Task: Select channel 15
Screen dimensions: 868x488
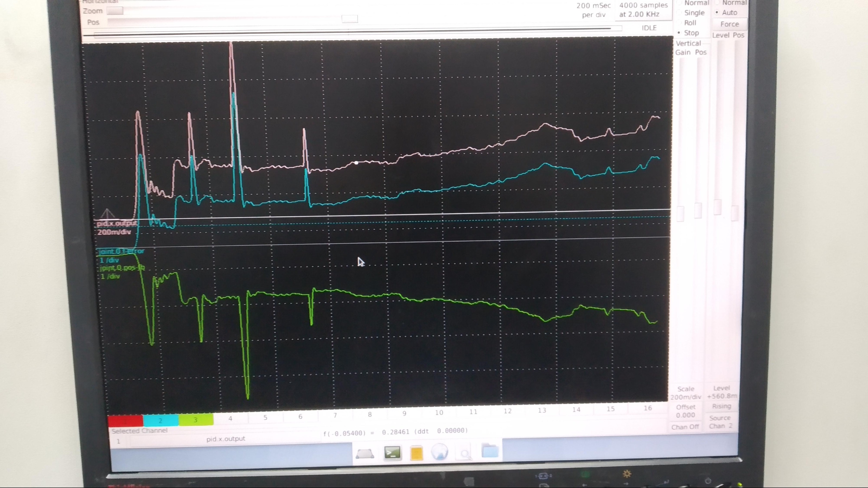Action: [611, 409]
